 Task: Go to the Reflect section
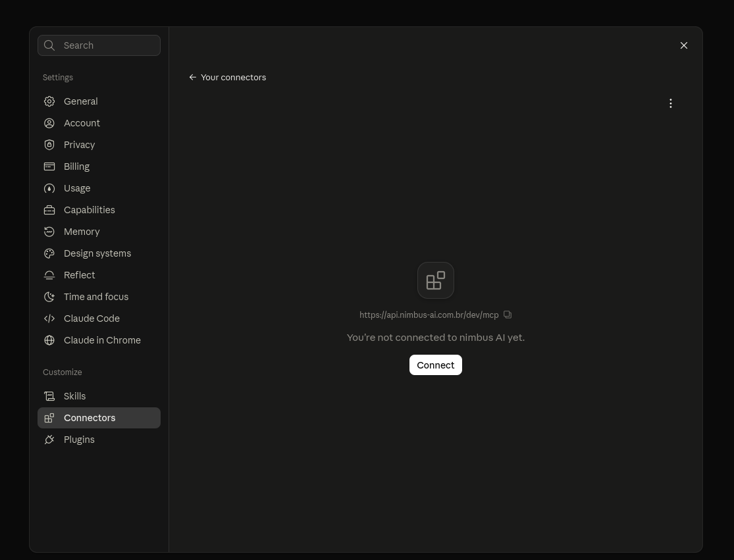[99, 275]
